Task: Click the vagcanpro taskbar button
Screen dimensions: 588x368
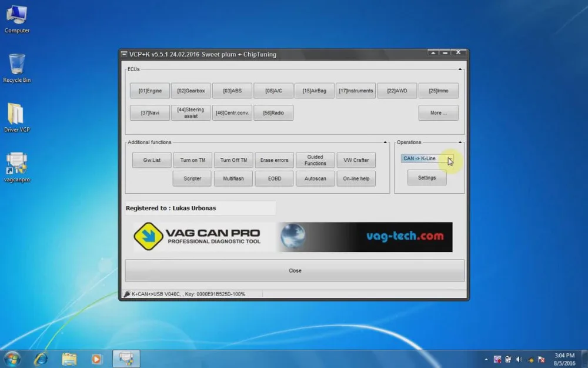Action: (126, 359)
